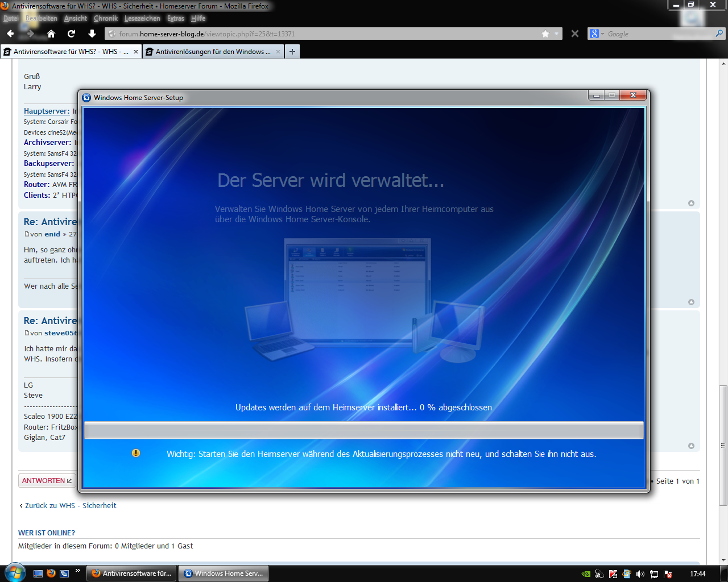Follow 'Zurück zu WHS - Sicherheit' link

(x=71, y=505)
